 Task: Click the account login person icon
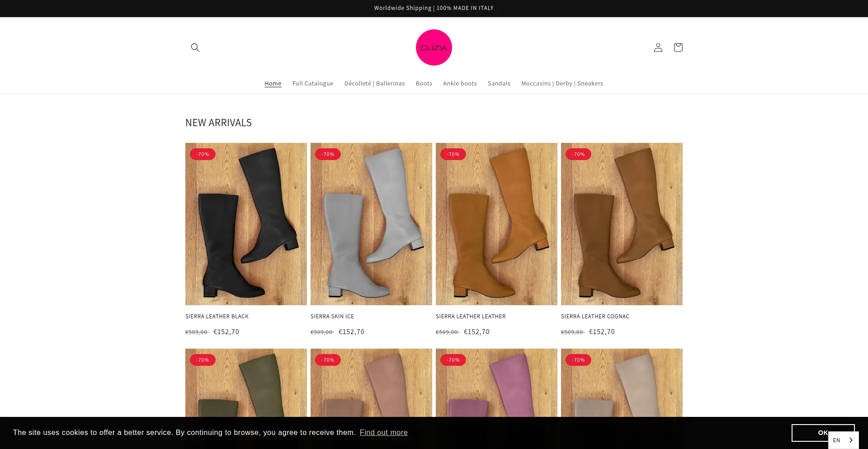658,47
